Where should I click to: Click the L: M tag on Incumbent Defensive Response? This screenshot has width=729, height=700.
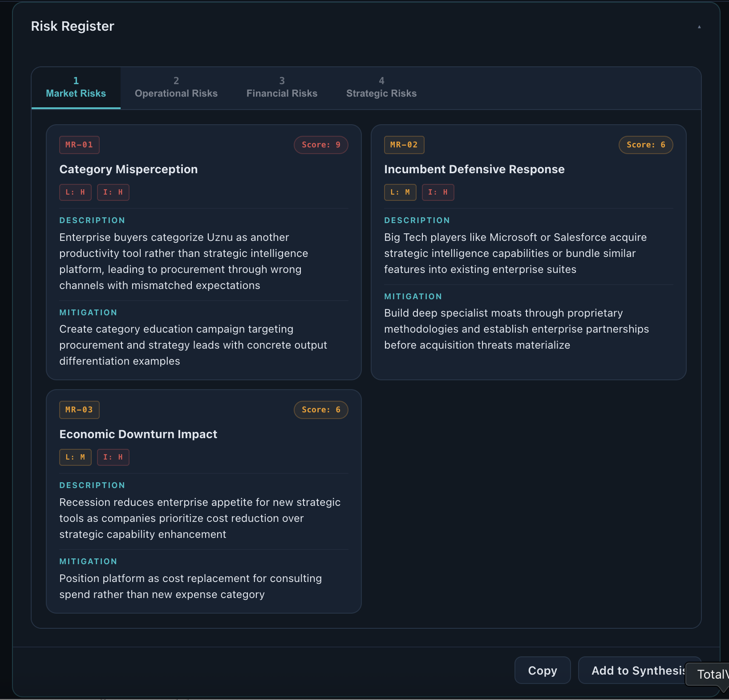[x=400, y=192]
